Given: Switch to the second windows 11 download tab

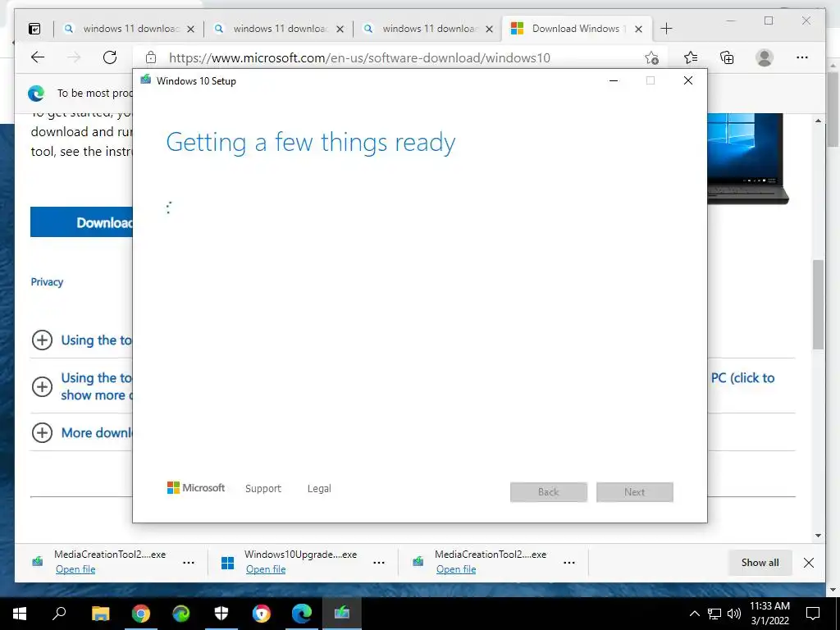Looking at the screenshot, I should 279,29.
